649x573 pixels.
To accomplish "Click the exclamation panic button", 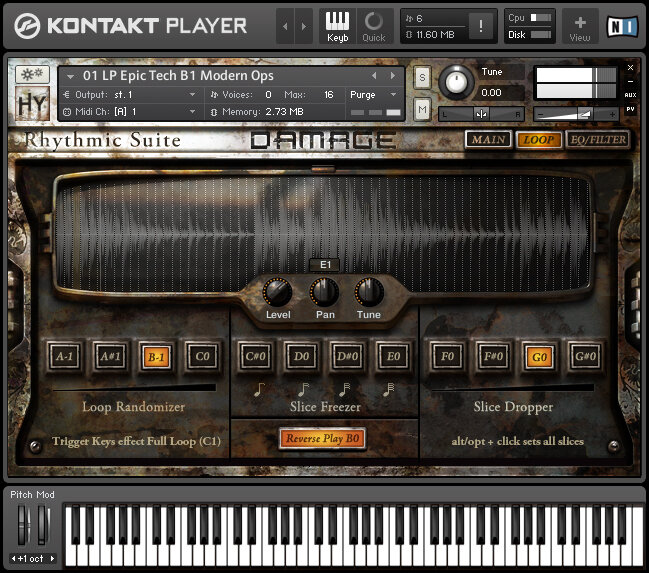I will tap(480, 26).
